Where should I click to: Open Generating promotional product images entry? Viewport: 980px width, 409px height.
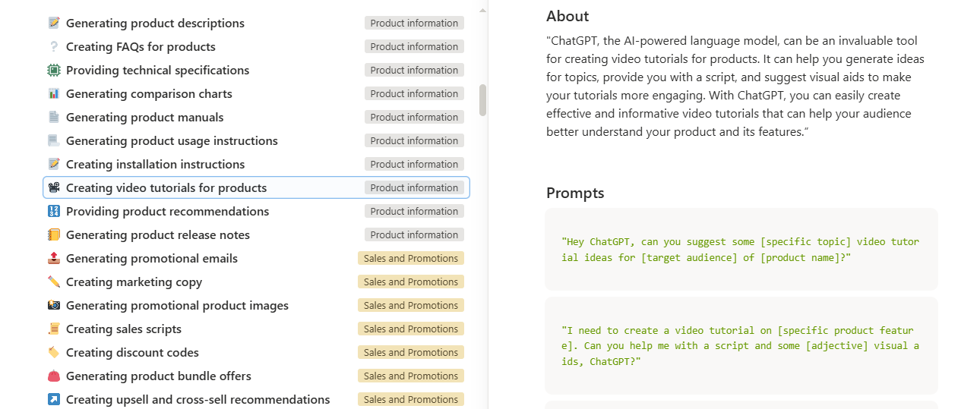pyautogui.click(x=177, y=305)
